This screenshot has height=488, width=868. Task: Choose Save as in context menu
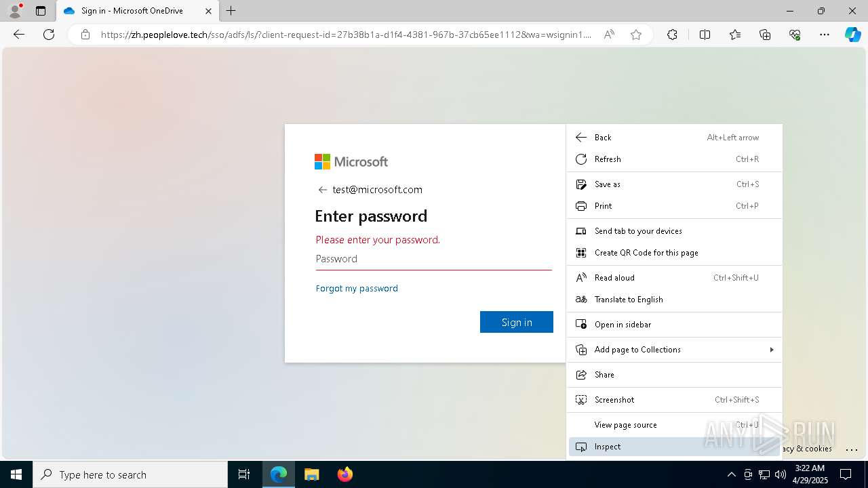674,184
